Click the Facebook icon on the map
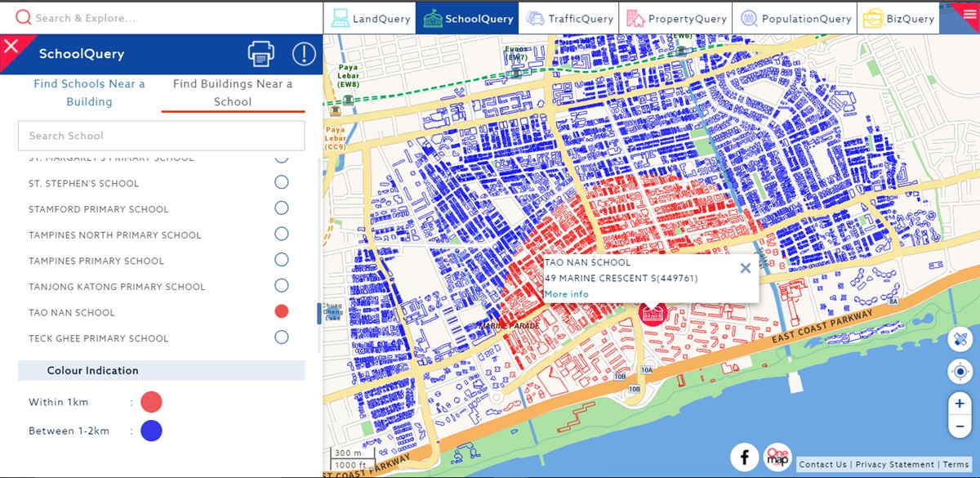The height and width of the screenshot is (478, 980). click(x=744, y=457)
